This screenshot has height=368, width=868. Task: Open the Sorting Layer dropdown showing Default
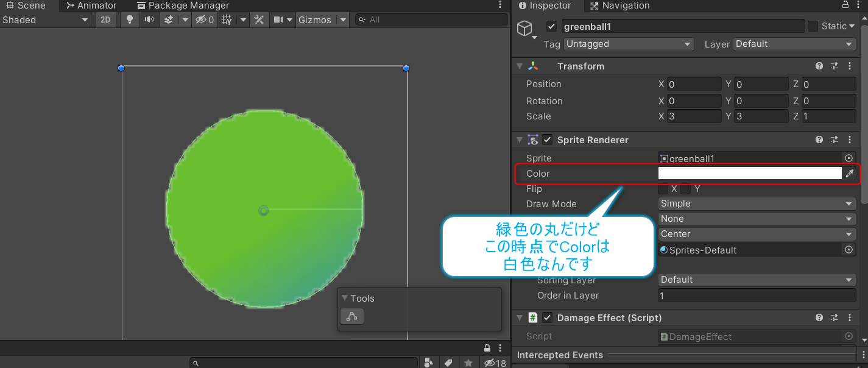(756, 280)
